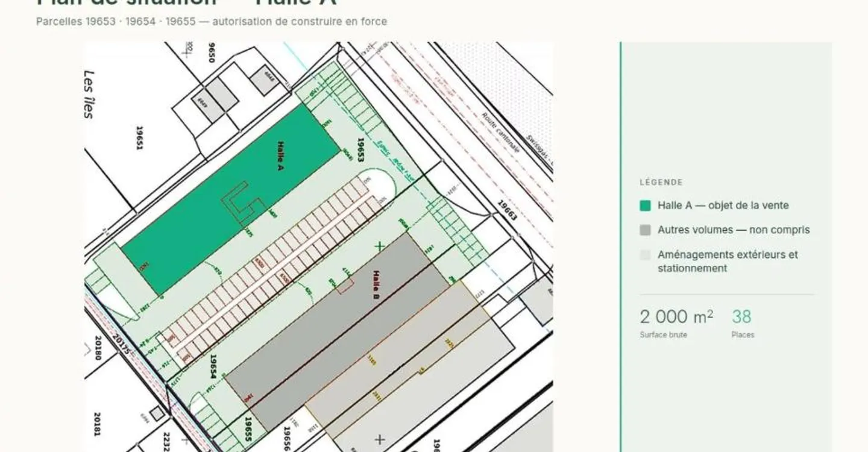Select the green Halle A building on plan

[231, 199]
